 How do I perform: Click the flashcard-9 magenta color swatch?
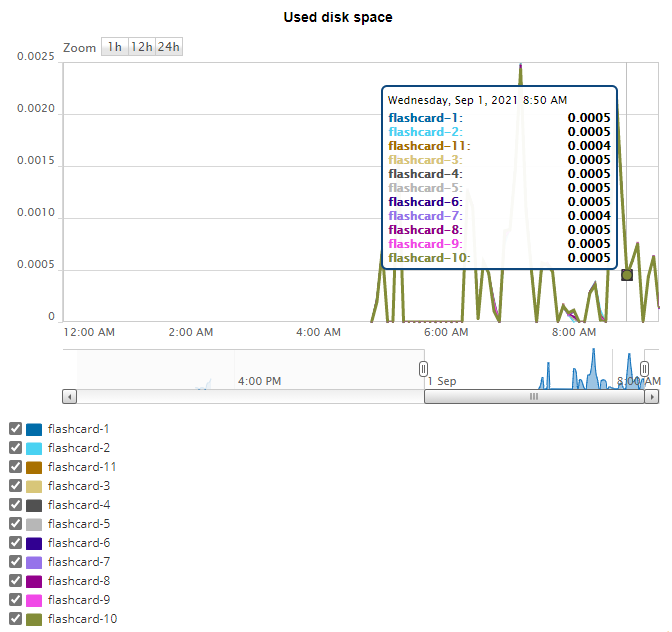(x=34, y=600)
